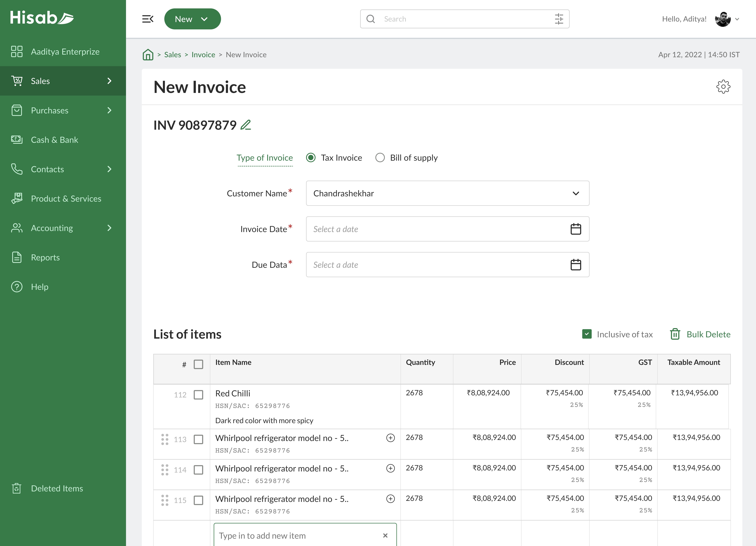The height and width of the screenshot is (546, 756).
Task: Expand the Contacts submenu chevron
Action: 109,169
